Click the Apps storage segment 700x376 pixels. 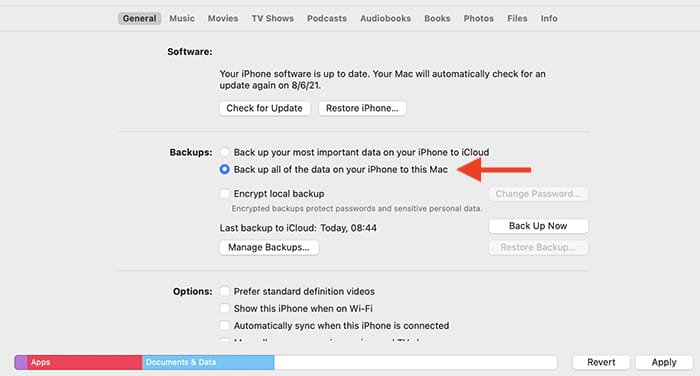pos(84,362)
